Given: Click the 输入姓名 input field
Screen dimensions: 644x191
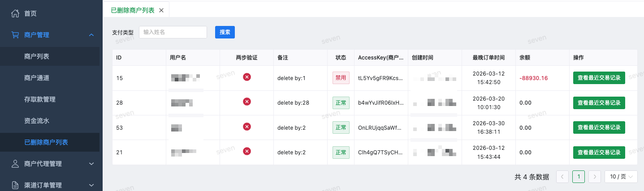Looking at the screenshot, I should pyautogui.click(x=173, y=32).
